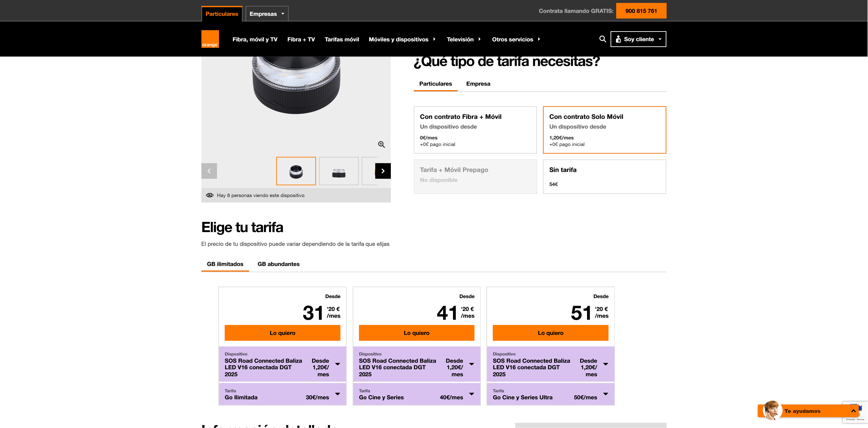Open the search magnifier icon
The image size is (868, 428).
602,39
